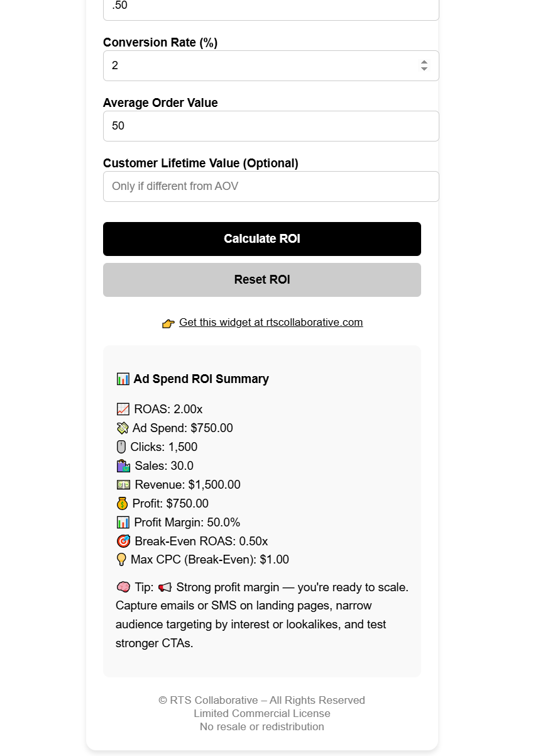Click the money bag icon beside Profit
533x756 pixels.
(122, 504)
